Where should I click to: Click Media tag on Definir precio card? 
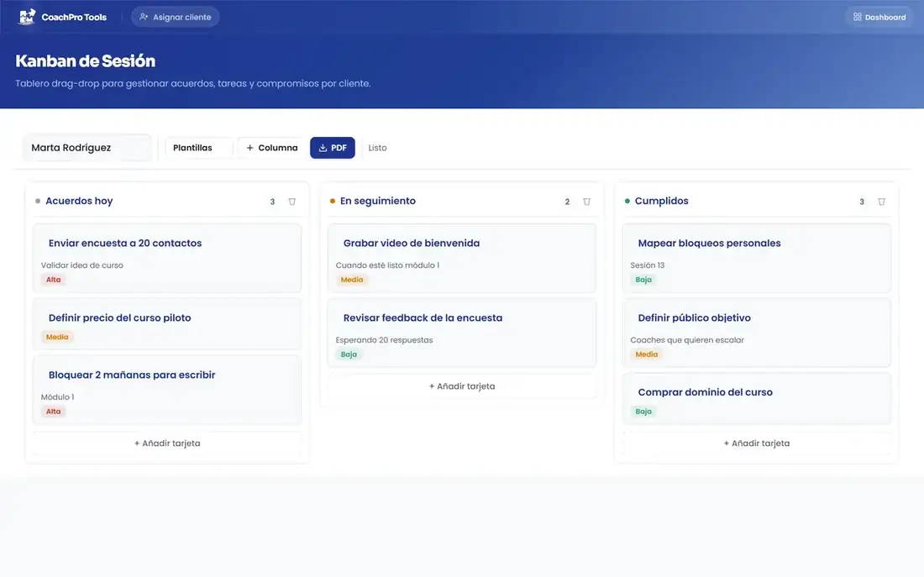57,337
